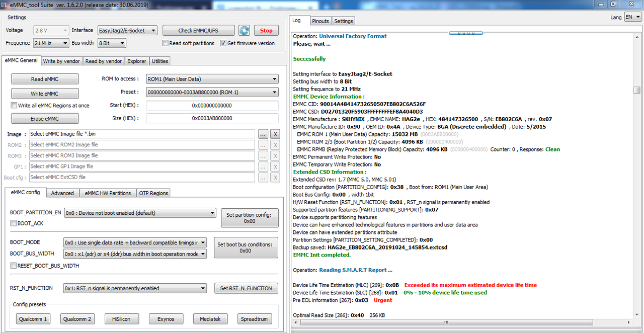Viewport: 644px width, 333px height.
Task: Clear the ROM2 Image file field
Action: pyautogui.click(x=275, y=145)
